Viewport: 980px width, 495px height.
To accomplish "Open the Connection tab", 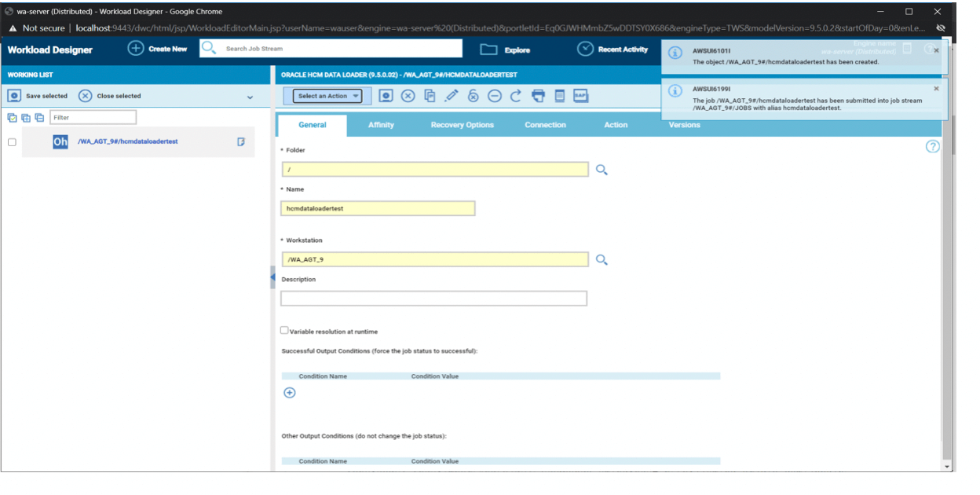I will pyautogui.click(x=545, y=125).
